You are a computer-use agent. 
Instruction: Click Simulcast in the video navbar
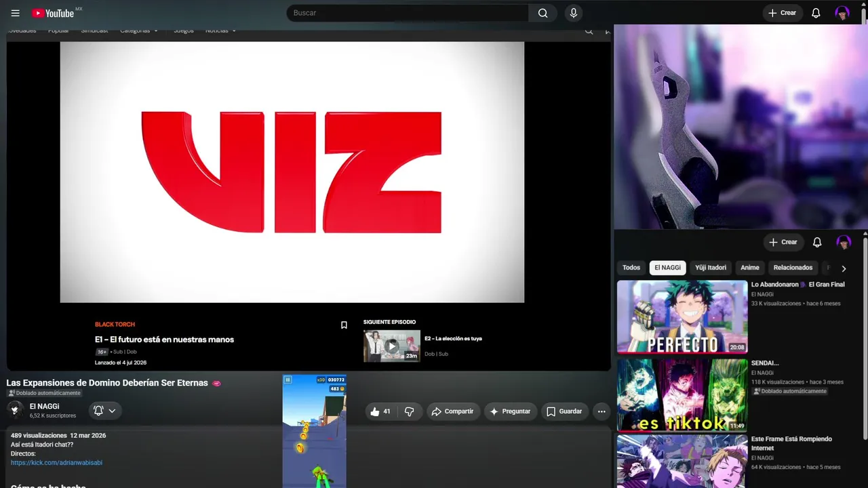coord(94,30)
